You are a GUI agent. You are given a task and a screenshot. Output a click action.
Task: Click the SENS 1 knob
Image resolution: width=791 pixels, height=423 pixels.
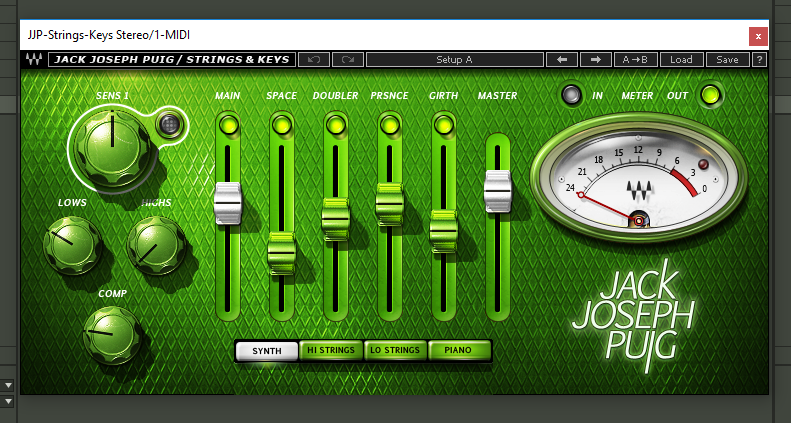(111, 147)
